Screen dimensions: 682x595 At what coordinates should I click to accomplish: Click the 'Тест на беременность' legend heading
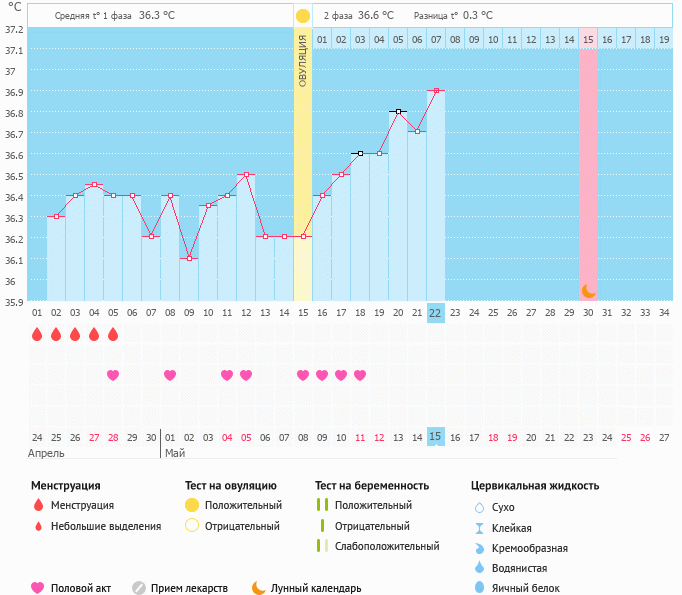pyautogui.click(x=371, y=485)
